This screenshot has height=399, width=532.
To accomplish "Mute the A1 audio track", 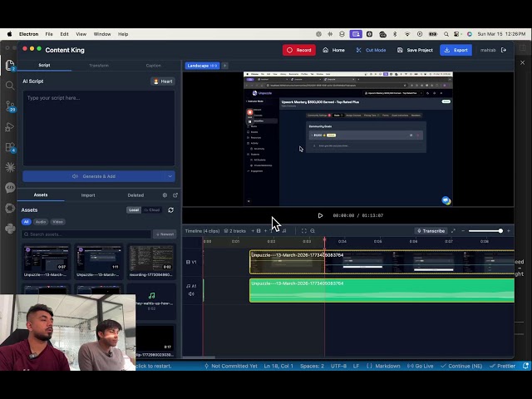I will 191,294.
